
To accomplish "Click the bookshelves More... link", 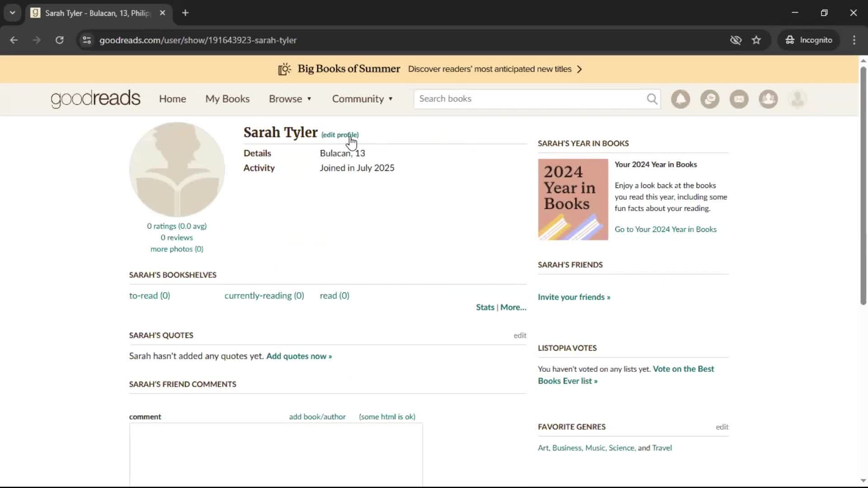I will [513, 307].
